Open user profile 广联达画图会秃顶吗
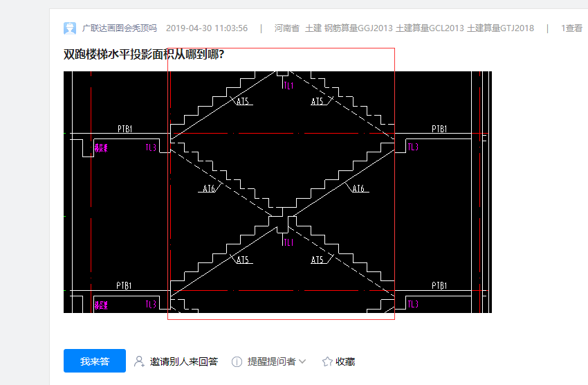This screenshot has height=385, width=588. (x=120, y=28)
